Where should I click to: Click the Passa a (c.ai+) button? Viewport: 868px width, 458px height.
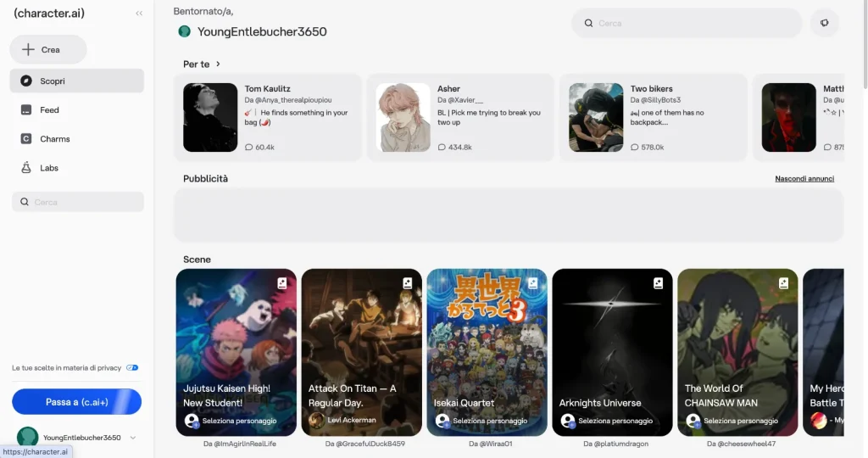(77, 401)
